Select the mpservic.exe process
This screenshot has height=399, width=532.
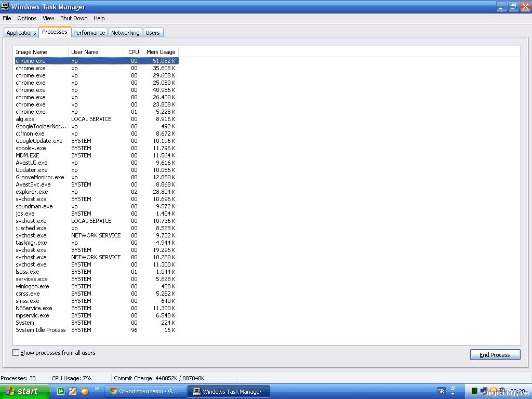(96, 315)
